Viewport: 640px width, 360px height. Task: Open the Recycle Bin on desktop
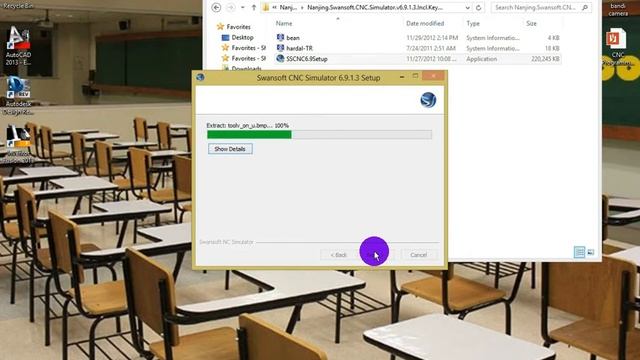pos(18,6)
